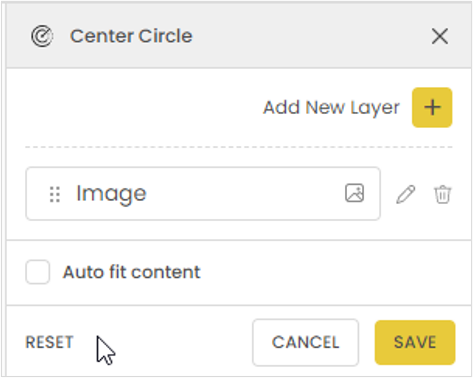Click the Center Circle target icon
The image size is (473, 378).
(42, 36)
